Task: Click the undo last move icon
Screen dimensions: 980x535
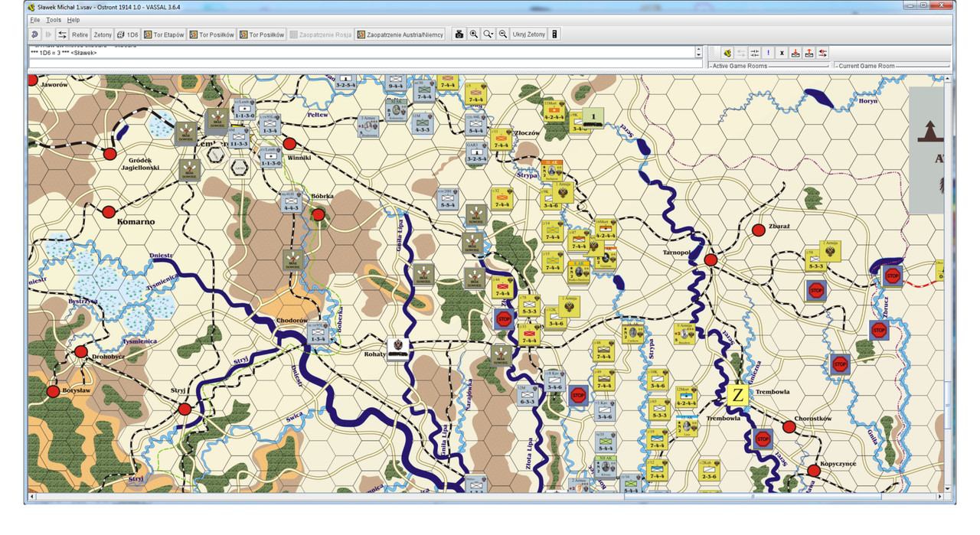Action: (x=34, y=34)
